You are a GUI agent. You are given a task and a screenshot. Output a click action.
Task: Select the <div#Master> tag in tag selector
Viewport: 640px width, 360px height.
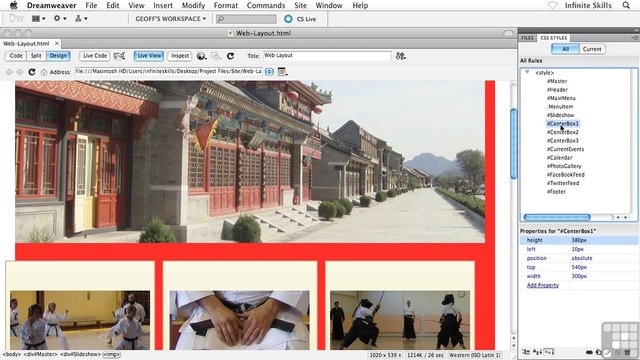(x=40, y=355)
